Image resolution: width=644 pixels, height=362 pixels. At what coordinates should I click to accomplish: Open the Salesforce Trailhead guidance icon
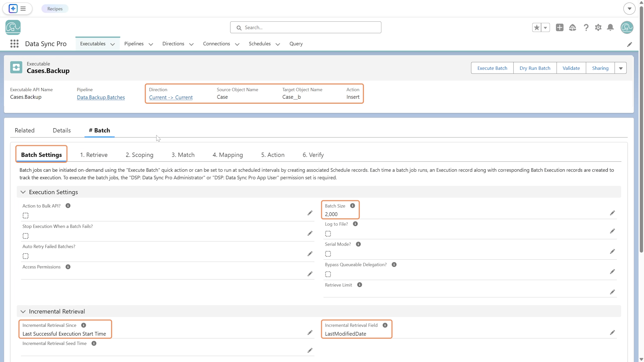point(573,27)
